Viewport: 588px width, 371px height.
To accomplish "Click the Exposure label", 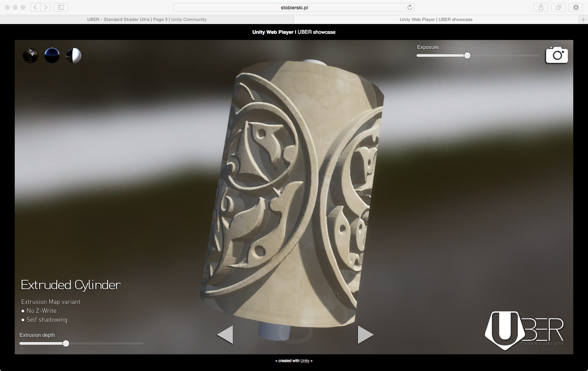I will [x=427, y=47].
